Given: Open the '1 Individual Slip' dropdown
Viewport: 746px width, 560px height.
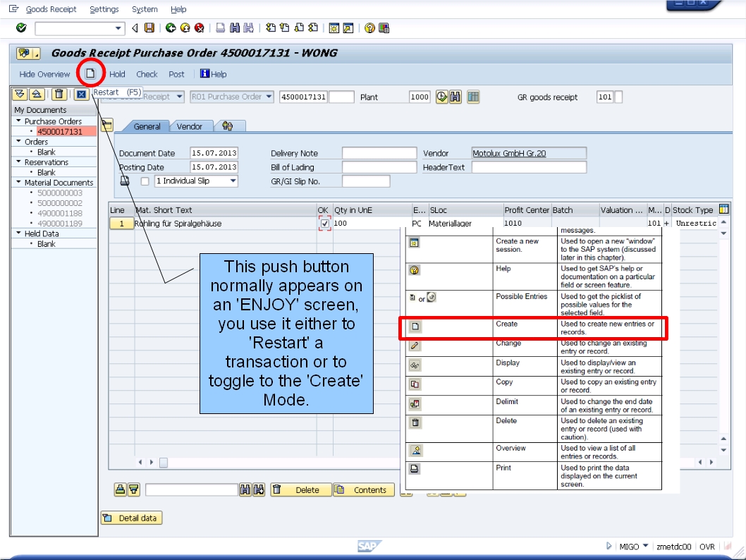Looking at the screenshot, I should point(233,180).
